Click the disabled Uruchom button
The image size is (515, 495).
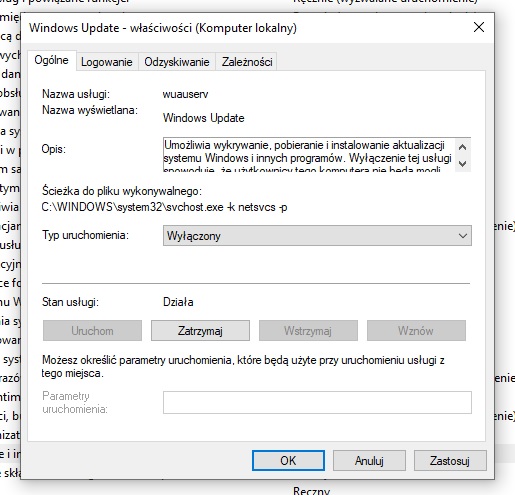click(92, 331)
